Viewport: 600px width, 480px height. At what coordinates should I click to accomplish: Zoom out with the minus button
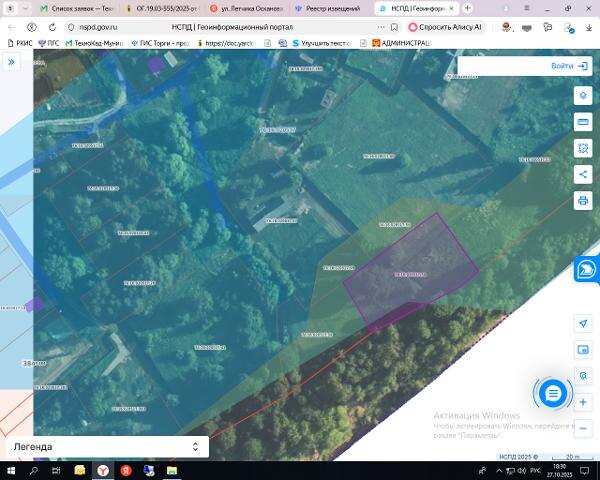[583, 428]
